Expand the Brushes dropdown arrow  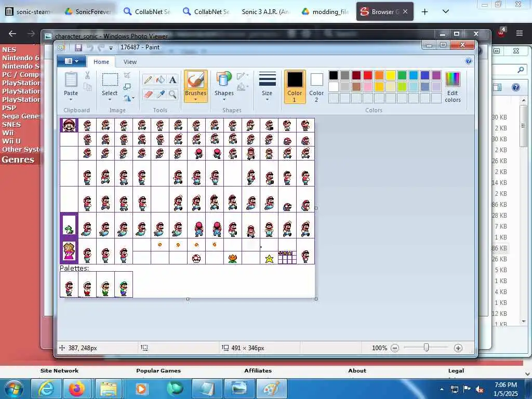tap(196, 100)
